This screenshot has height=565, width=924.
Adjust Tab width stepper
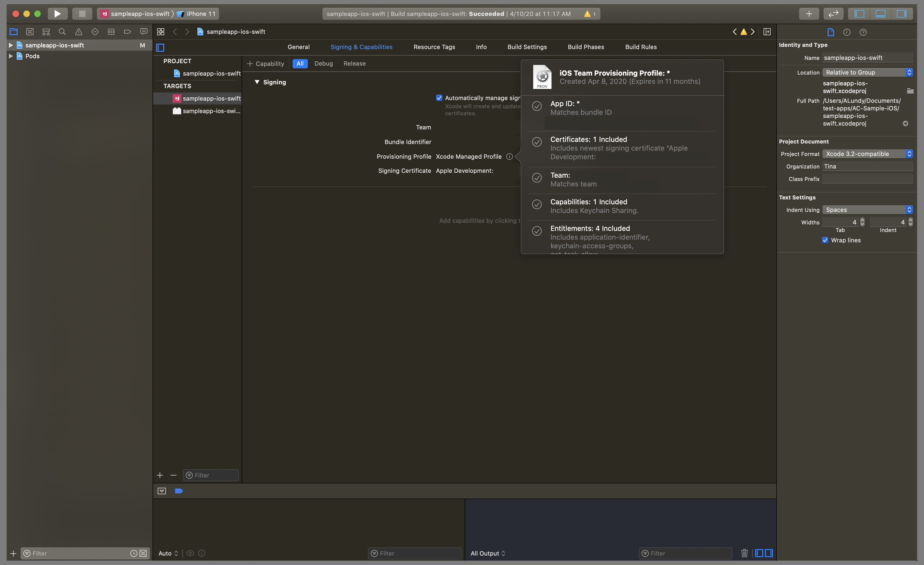coord(862,222)
